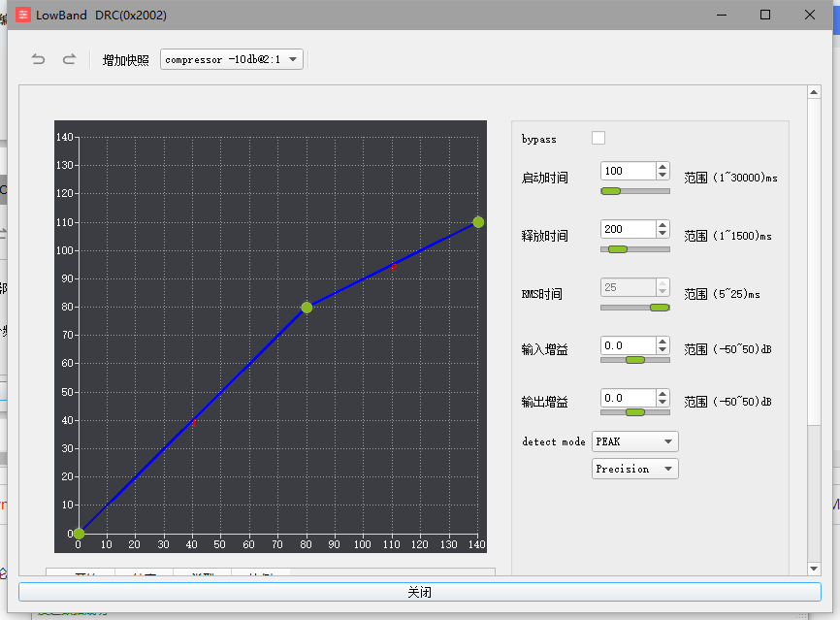
Task: Click the 释放时间 slider handle
Action: (x=617, y=249)
